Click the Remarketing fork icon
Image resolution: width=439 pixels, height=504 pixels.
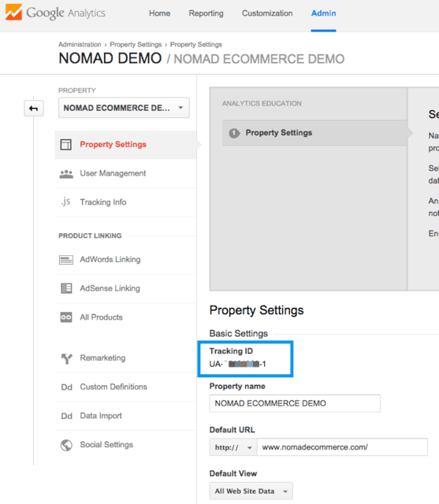(66, 358)
